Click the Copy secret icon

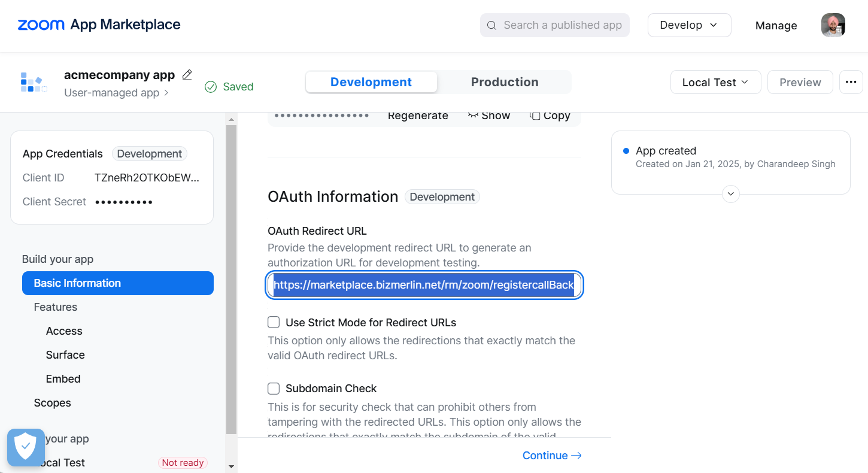(535, 116)
